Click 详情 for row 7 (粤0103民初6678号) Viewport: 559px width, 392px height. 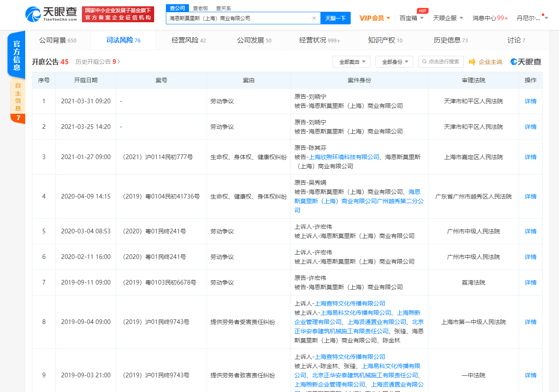530,282
